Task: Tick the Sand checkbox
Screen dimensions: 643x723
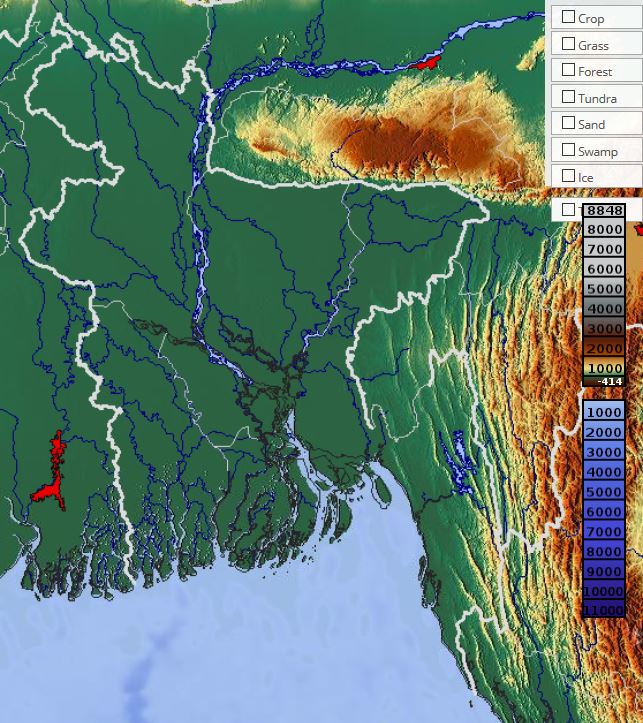Action: pos(568,123)
